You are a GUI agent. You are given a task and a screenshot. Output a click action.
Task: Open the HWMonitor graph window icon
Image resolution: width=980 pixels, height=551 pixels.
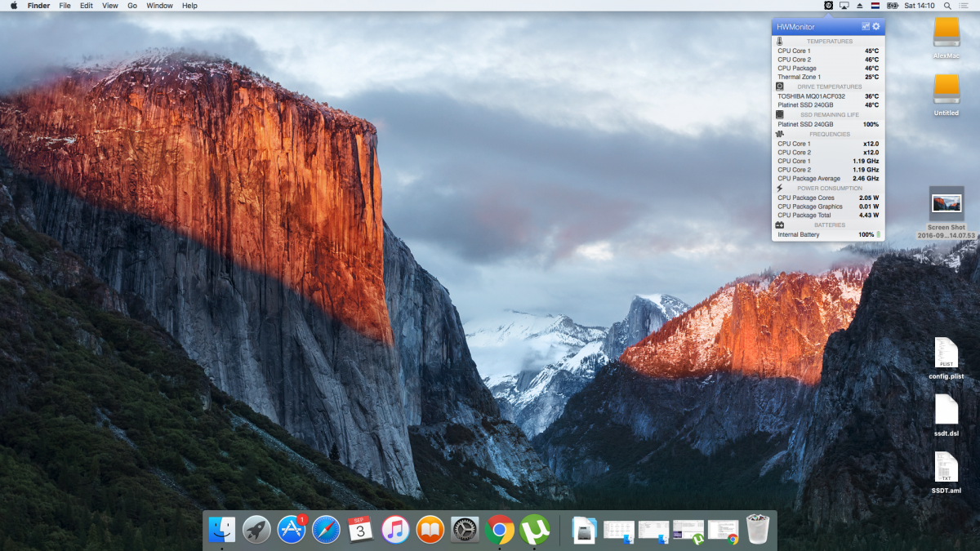[x=866, y=27]
